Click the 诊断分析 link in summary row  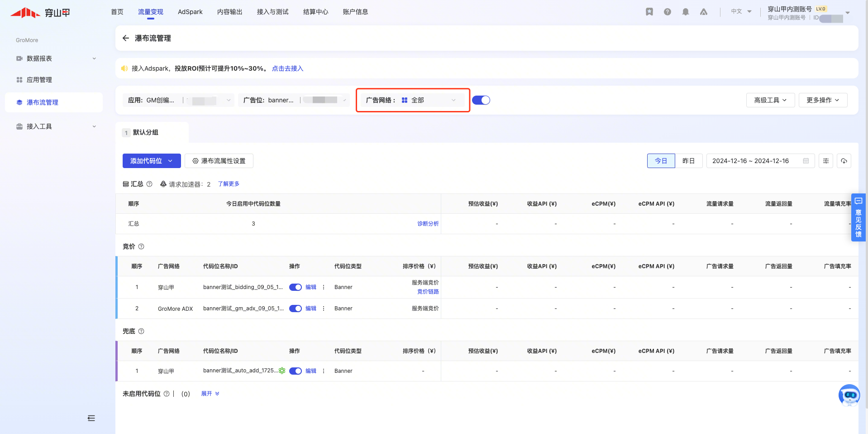point(428,224)
